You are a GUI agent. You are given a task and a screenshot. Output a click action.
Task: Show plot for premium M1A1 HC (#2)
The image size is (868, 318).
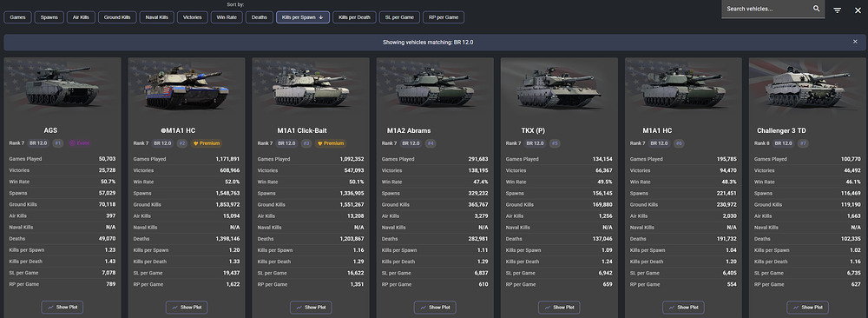pos(187,307)
